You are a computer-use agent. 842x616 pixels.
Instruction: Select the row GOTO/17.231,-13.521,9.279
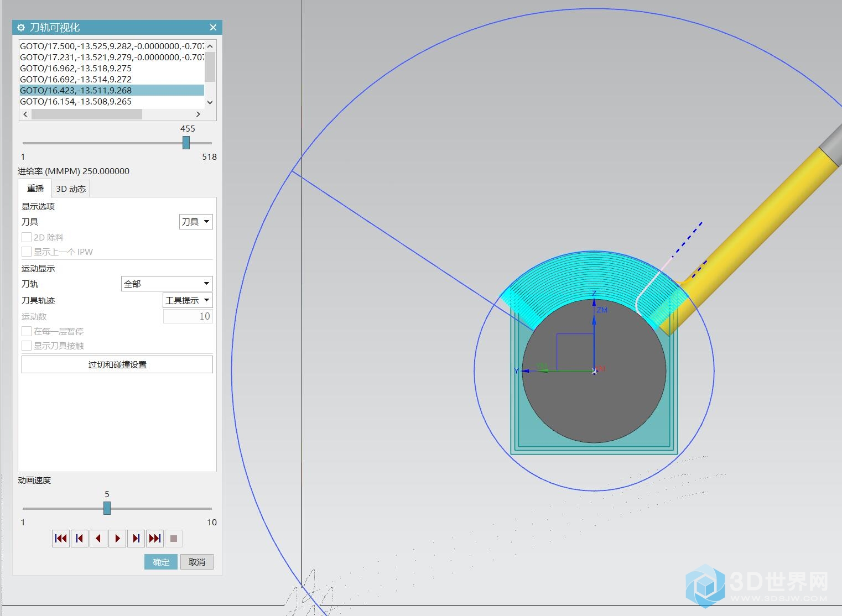point(112,57)
